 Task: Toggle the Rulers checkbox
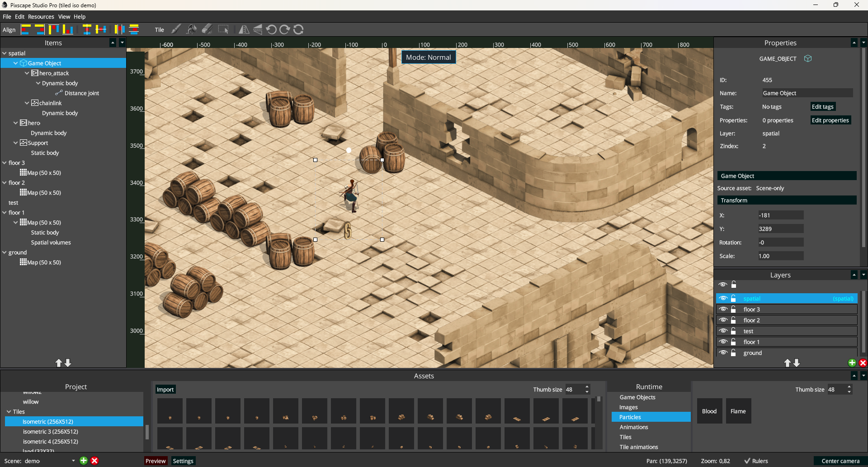[x=747, y=461]
